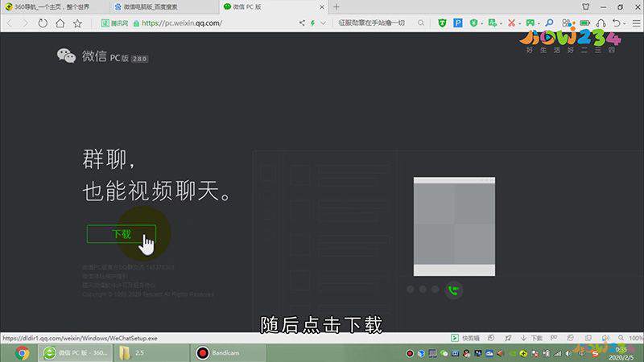Open the green hexagon shield extension

(473, 23)
